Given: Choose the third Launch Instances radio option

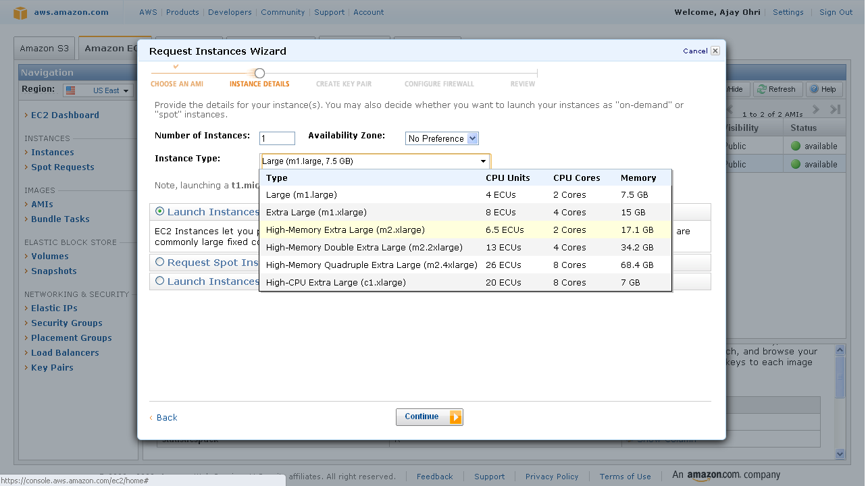Looking at the screenshot, I should 160,281.
